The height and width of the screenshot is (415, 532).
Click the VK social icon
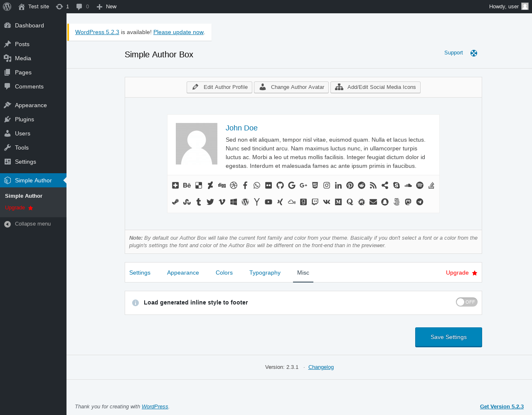(x=327, y=202)
